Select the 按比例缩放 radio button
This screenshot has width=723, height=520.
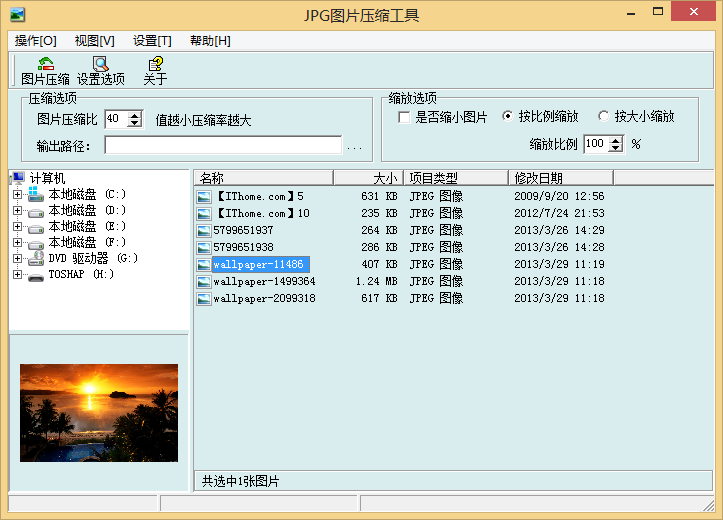(507, 116)
